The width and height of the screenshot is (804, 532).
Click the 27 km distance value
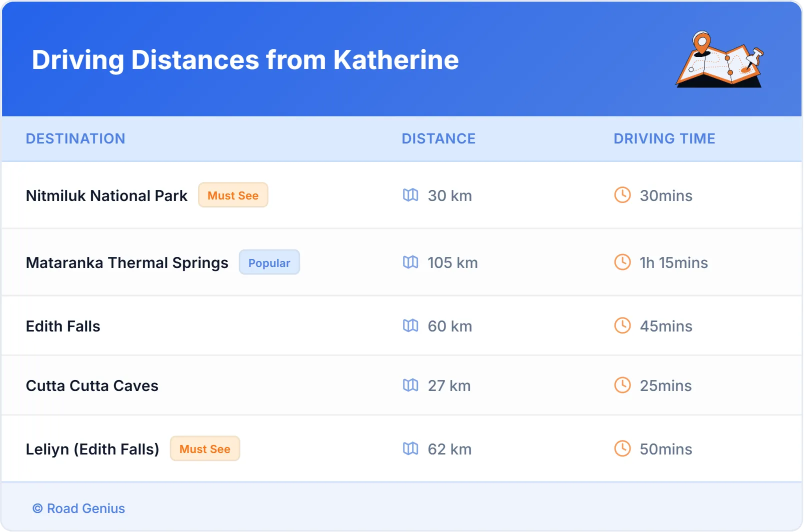[x=449, y=385]
